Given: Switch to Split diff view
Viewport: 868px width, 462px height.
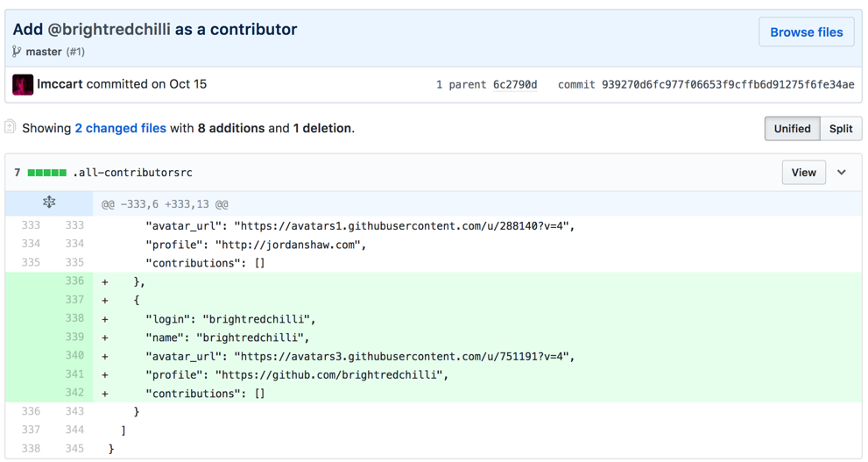Looking at the screenshot, I should tap(841, 129).
